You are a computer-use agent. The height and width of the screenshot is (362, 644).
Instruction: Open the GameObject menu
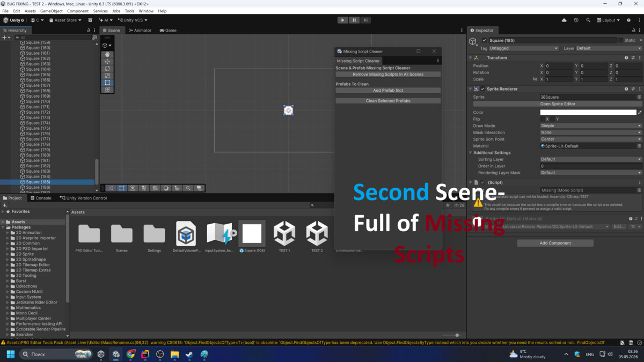[x=52, y=11]
